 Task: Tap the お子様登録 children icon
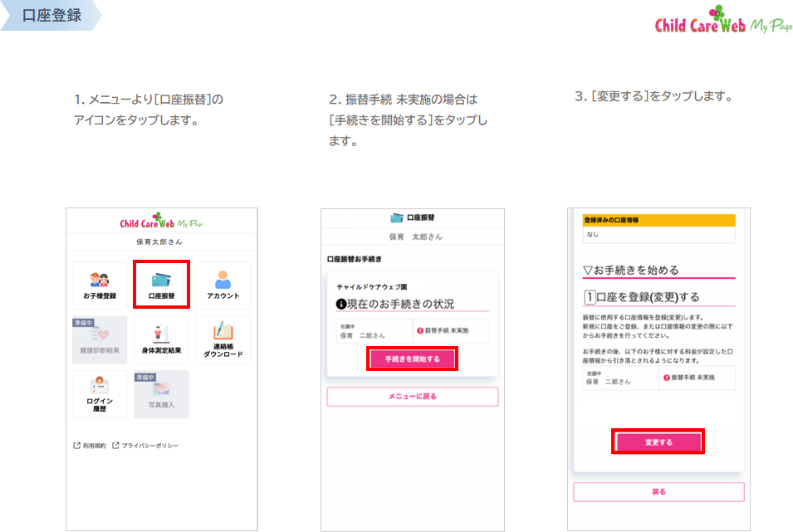[100, 286]
